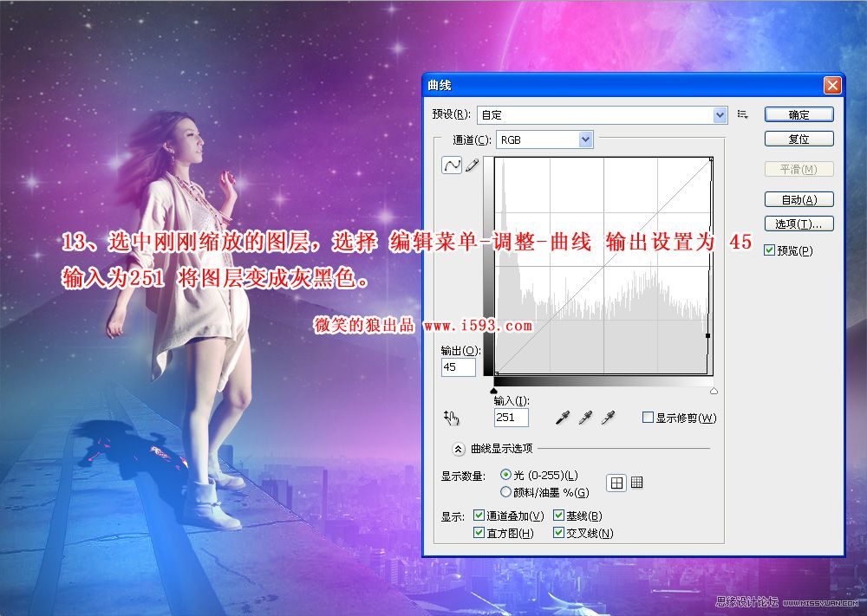The height and width of the screenshot is (616, 867).
Task: Click the black point slider triangle
Action: click(494, 391)
